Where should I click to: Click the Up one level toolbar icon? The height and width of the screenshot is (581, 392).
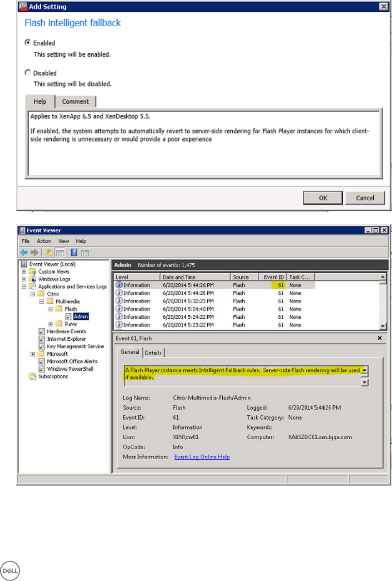(49, 252)
